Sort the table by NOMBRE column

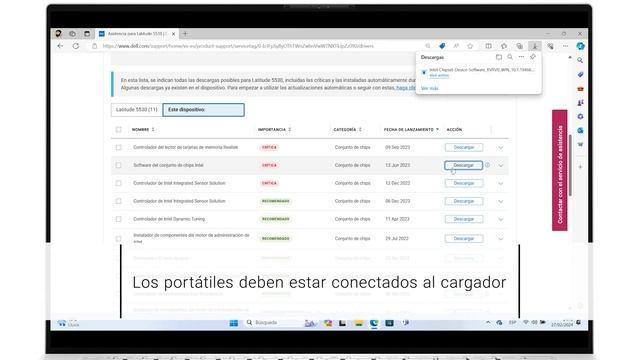point(143,129)
